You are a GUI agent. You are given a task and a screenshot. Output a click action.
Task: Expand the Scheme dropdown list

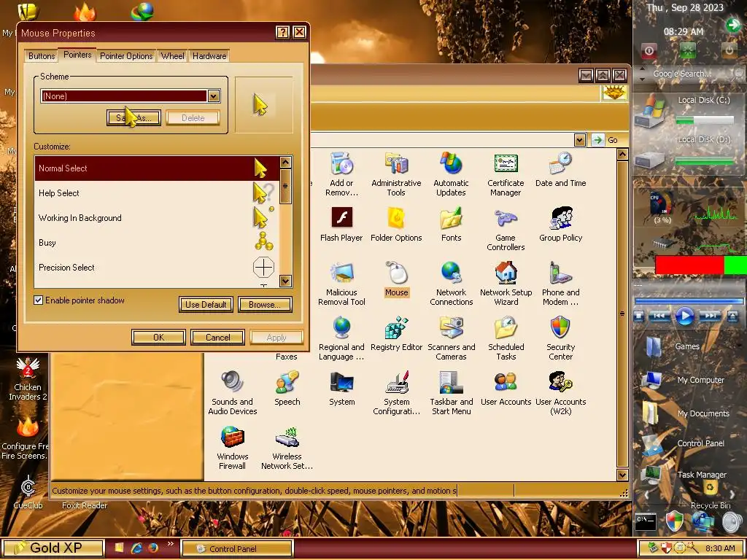coord(214,96)
